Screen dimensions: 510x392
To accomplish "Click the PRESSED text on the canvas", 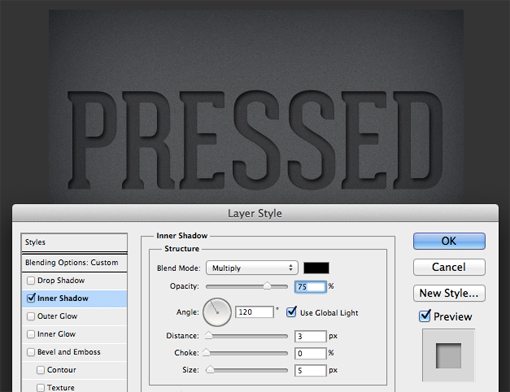I will (x=256, y=140).
